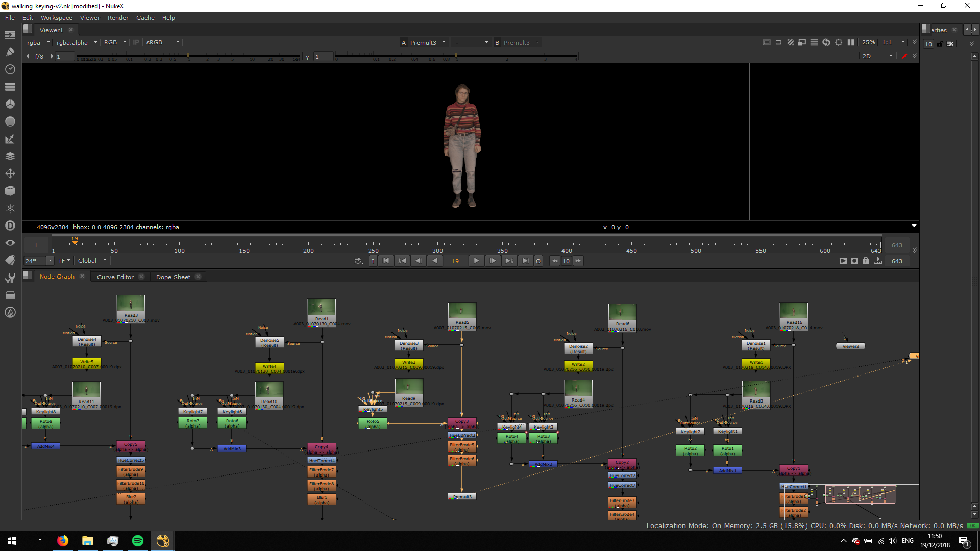Click the go to last frame button
This screenshot has height=551, width=980.
tap(525, 261)
